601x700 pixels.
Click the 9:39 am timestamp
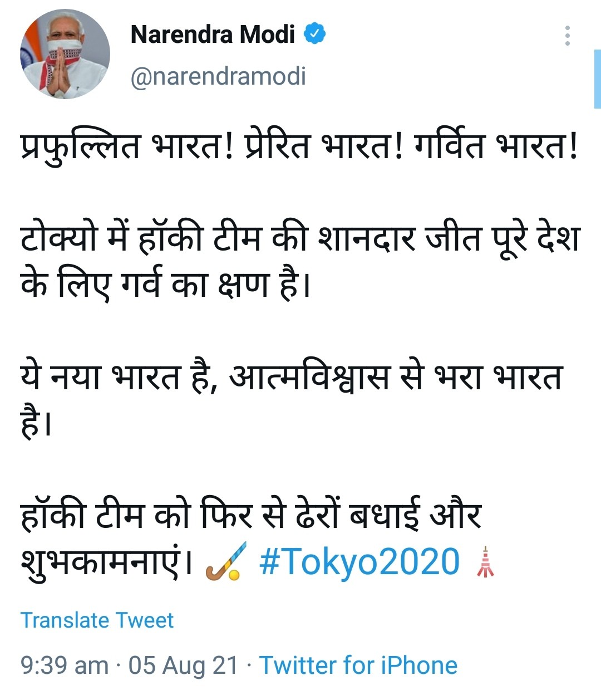tap(64, 665)
